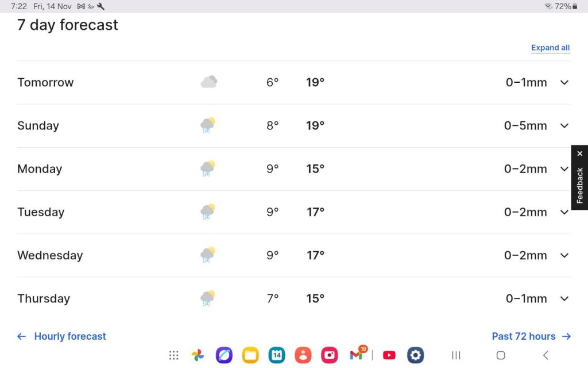This screenshot has width=588, height=368.
Task: Open the Feedback side tab
Action: click(x=579, y=184)
